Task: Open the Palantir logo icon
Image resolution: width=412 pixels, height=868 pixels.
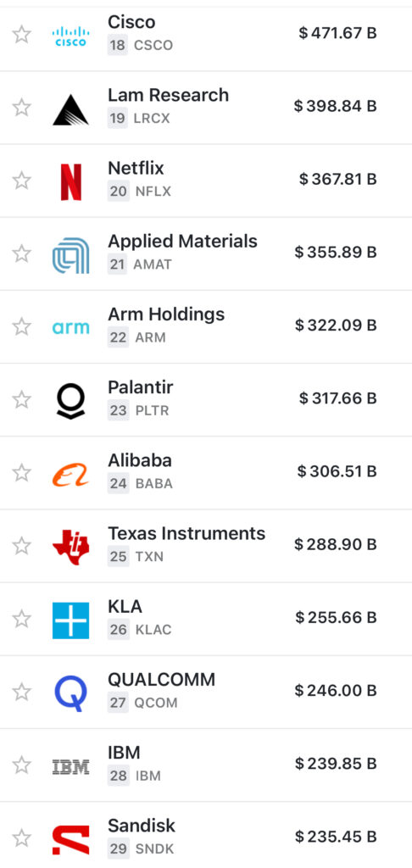Action: coord(70,401)
